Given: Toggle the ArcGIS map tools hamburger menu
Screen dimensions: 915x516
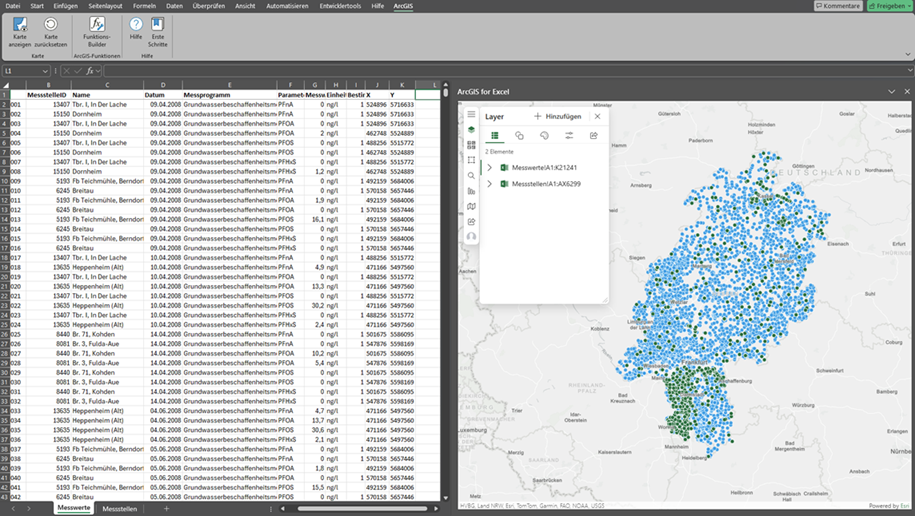Looking at the screenshot, I should tap(472, 114).
